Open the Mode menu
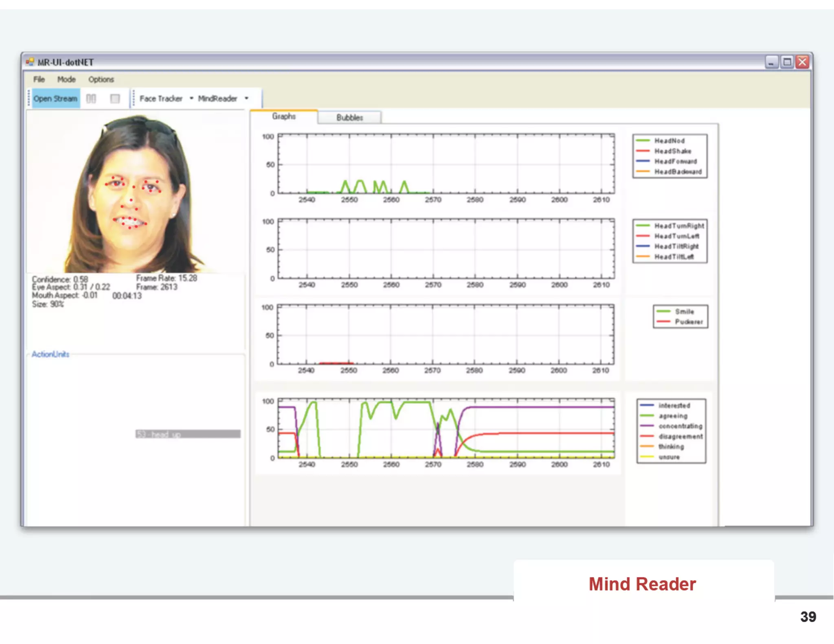834x644 pixels. [x=66, y=79]
